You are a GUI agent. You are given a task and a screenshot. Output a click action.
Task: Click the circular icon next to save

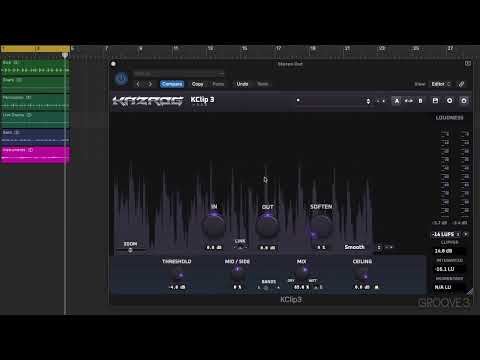tap(449, 101)
